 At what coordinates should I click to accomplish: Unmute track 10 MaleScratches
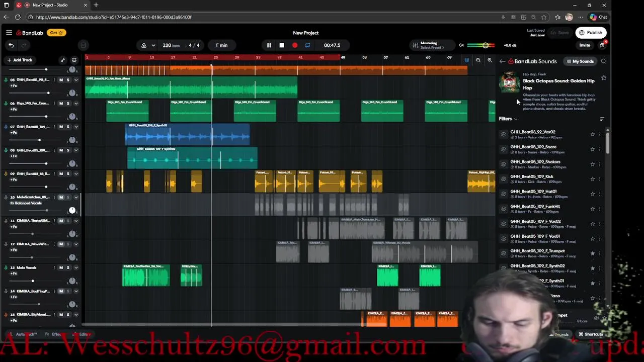[61, 197]
